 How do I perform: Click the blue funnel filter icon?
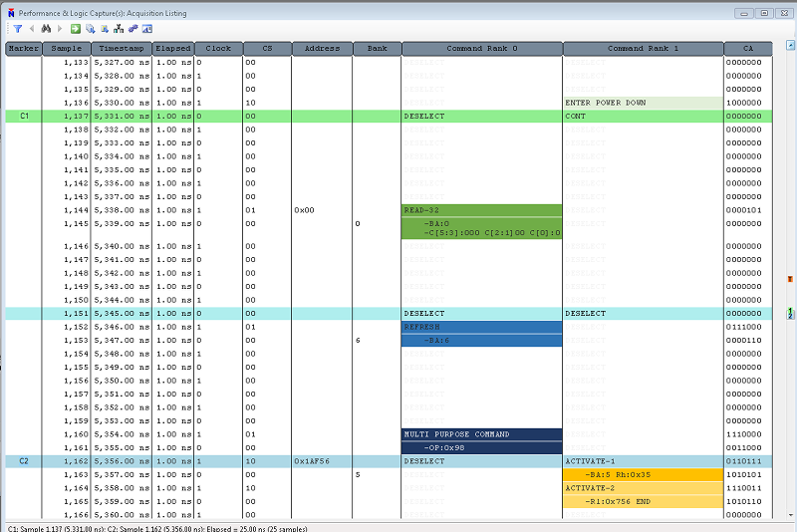pos(18,29)
